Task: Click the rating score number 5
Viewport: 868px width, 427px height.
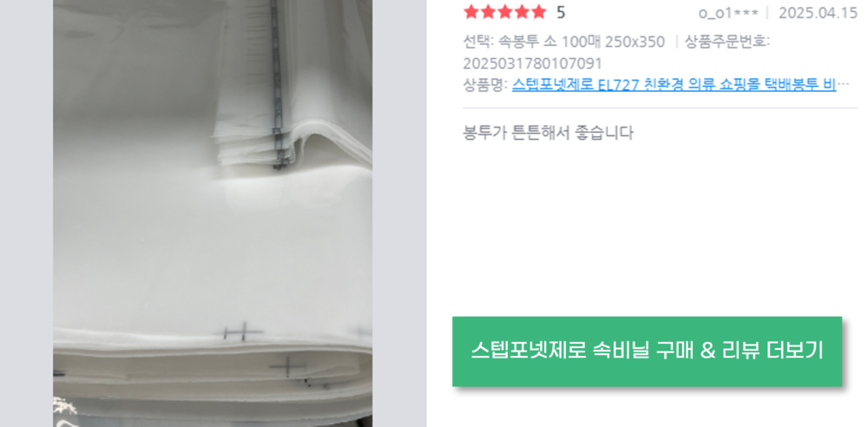Action: click(x=561, y=13)
